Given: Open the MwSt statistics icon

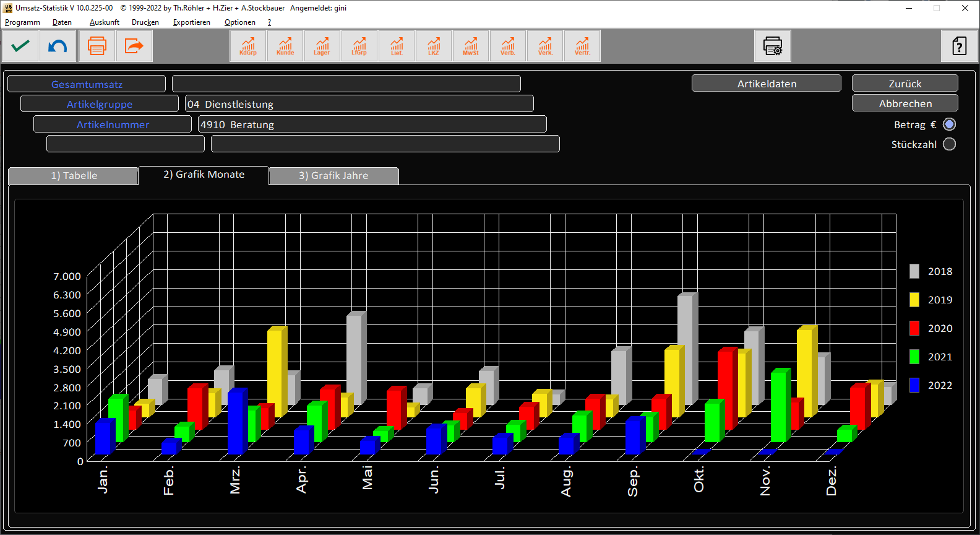Looking at the screenshot, I should [471, 46].
